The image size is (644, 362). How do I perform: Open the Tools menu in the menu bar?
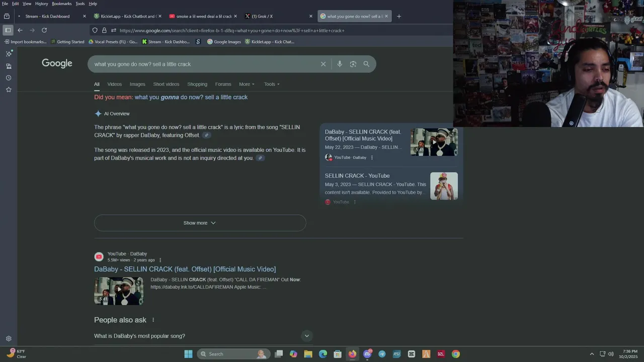(80, 4)
